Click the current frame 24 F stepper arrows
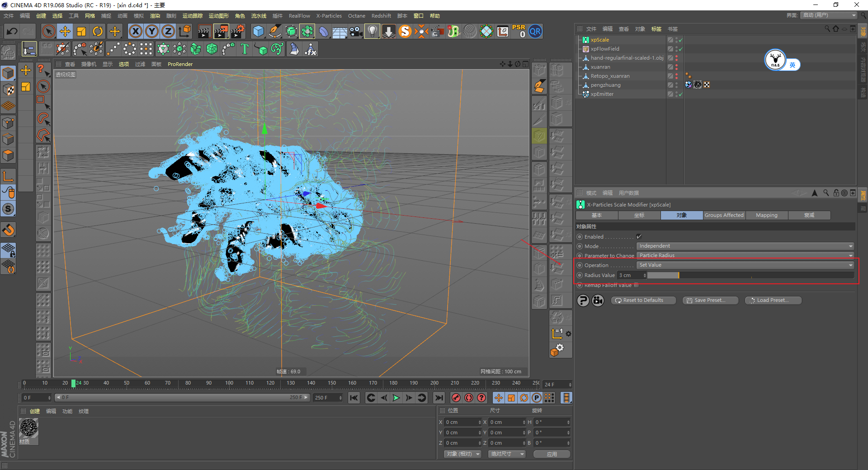 pyautogui.click(x=570, y=385)
